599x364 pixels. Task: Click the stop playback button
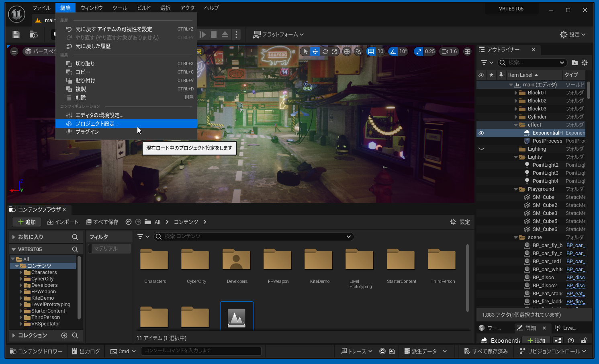(214, 35)
